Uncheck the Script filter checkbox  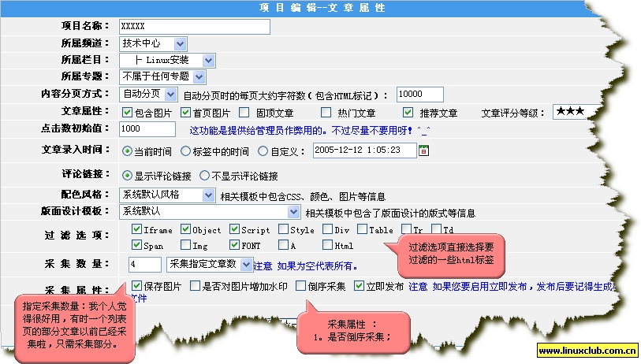[234, 228]
